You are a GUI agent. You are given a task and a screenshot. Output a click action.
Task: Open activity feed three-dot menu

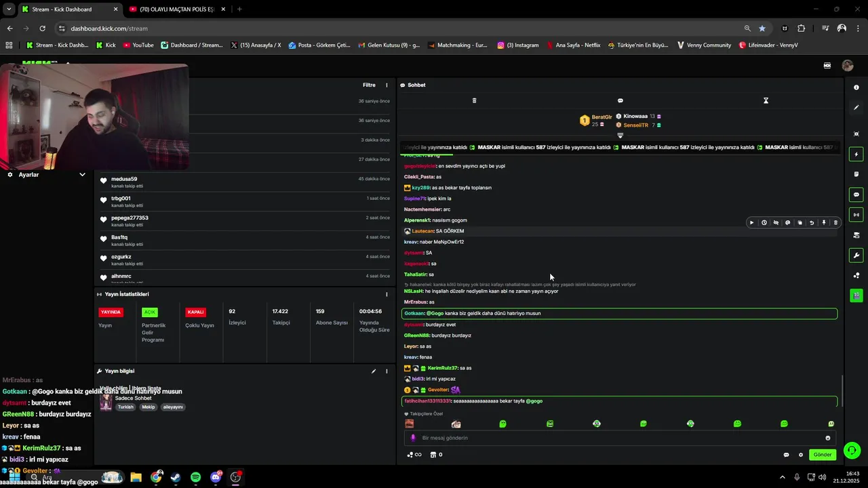click(387, 85)
